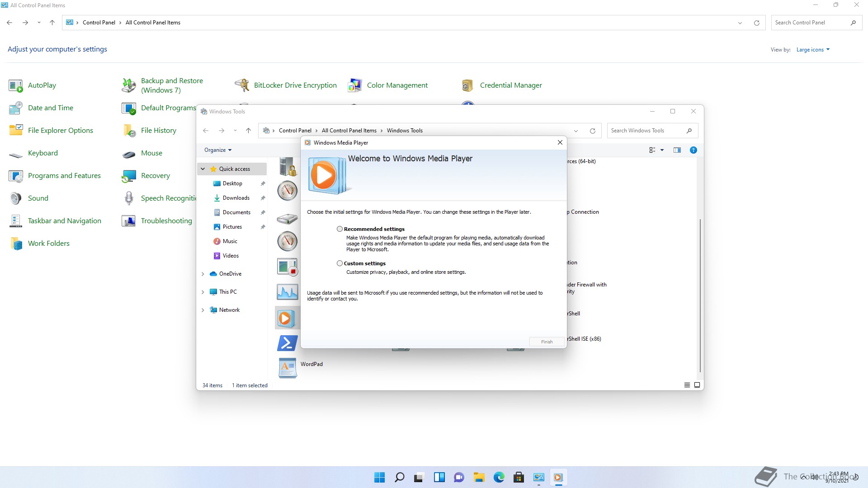The image size is (868, 488).
Task: Open taskbar Search magnifier
Action: 399,477
